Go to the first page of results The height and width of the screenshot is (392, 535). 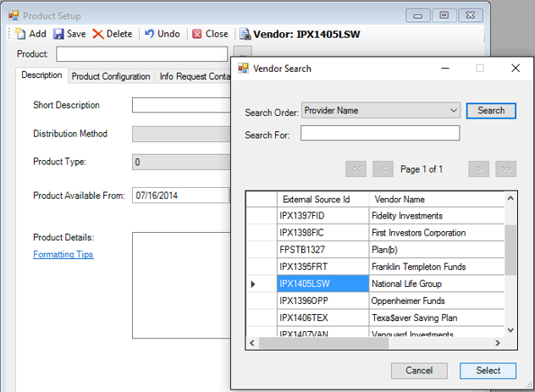click(x=357, y=169)
